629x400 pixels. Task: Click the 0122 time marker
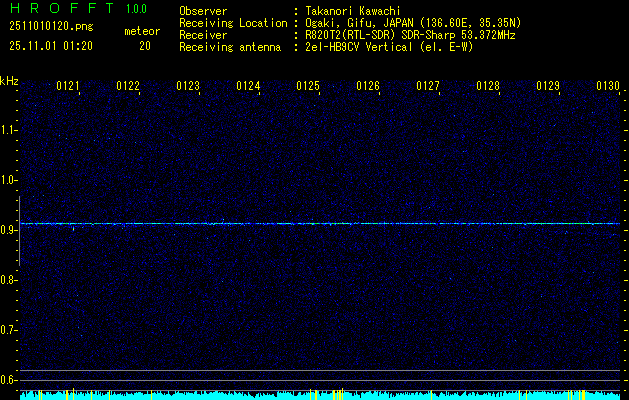[128, 86]
